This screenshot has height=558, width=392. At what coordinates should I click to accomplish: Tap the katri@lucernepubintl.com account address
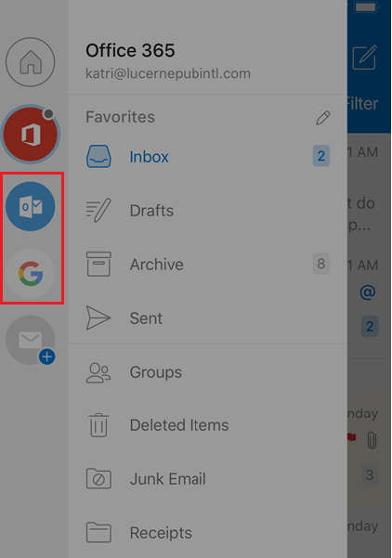168,73
